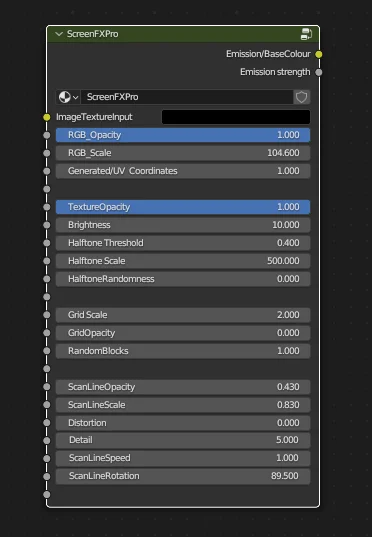Click the RGB_Scale value field

[183, 153]
